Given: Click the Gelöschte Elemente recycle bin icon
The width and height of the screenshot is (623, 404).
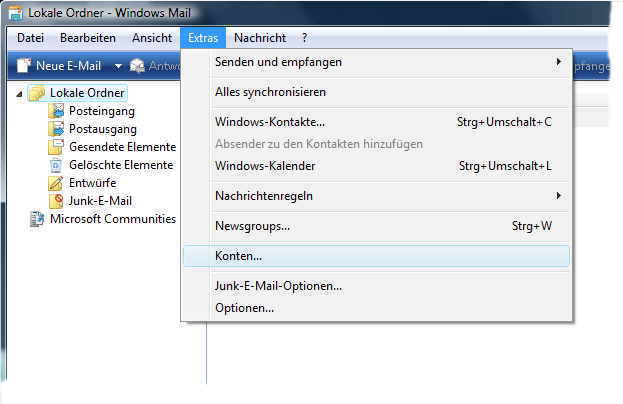Looking at the screenshot, I should (56, 165).
